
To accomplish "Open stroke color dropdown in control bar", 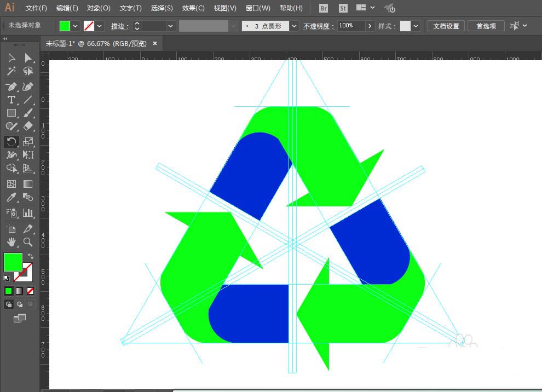I will click(x=100, y=26).
